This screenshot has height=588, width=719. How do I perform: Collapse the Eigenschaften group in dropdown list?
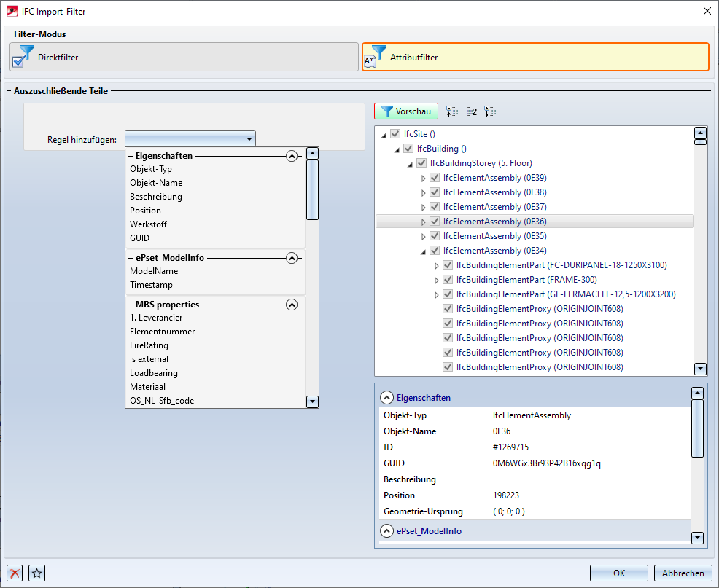point(292,155)
